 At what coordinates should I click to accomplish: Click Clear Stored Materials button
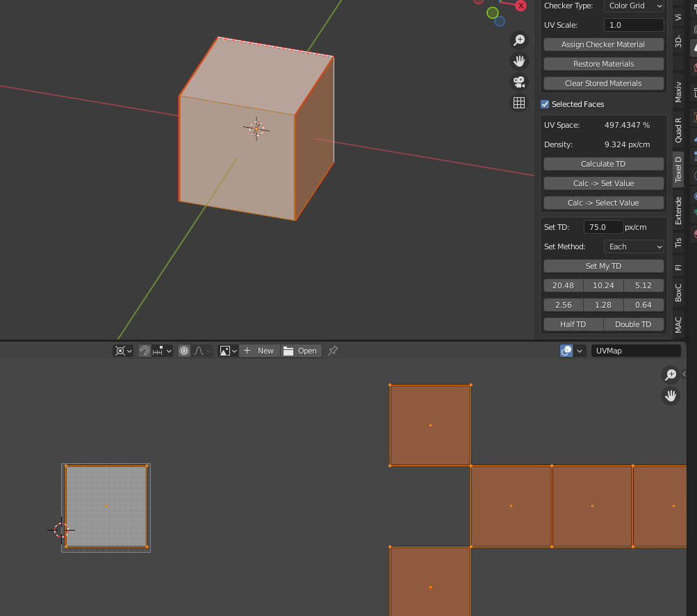point(604,83)
